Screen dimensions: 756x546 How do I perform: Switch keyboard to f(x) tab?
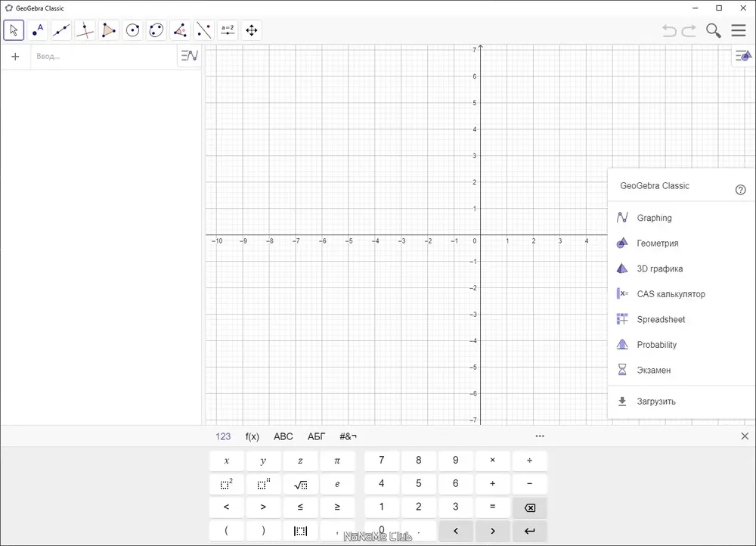coord(253,436)
